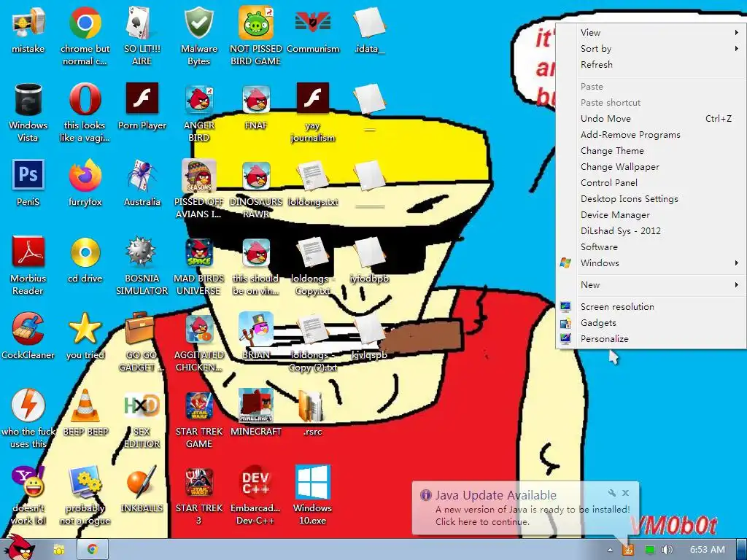Screen dimensions: 747x560
Task: Select the 'BRIAN' bird icon
Action: 256,328
